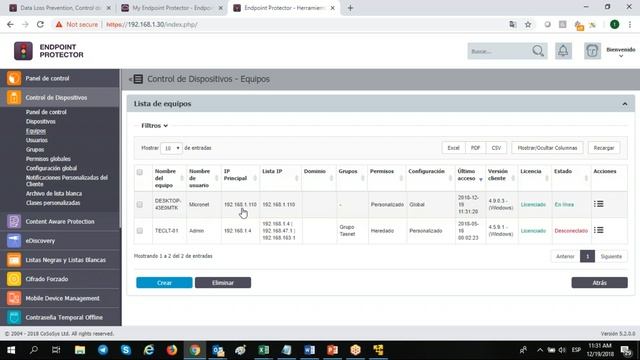
Task: Click the browser back arrow
Action: click(10, 24)
